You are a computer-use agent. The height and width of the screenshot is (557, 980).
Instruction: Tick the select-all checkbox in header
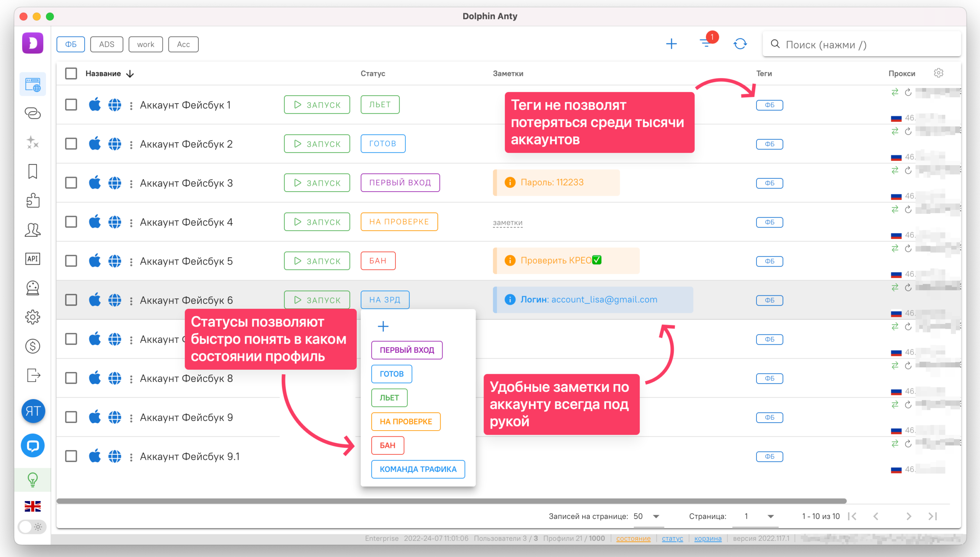(71, 73)
